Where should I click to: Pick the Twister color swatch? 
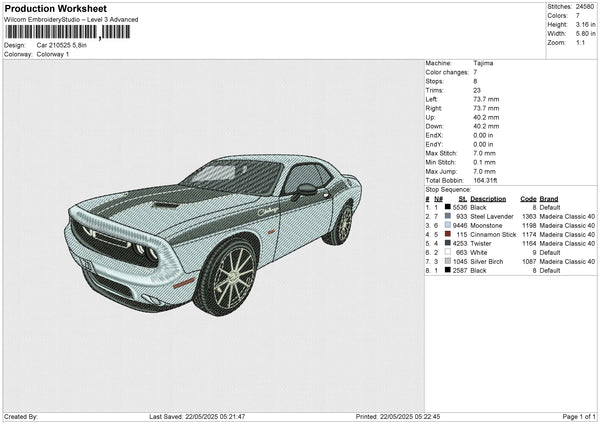[447, 243]
